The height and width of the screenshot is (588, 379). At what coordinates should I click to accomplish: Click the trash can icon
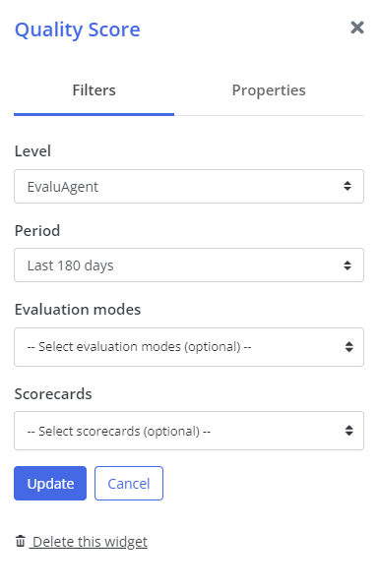[x=21, y=541]
